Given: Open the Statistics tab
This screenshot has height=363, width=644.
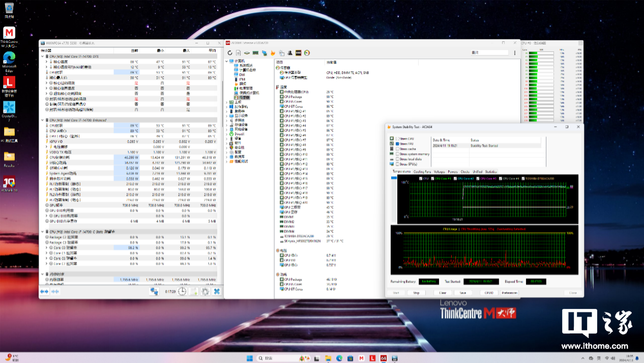Looking at the screenshot, I should (491, 172).
